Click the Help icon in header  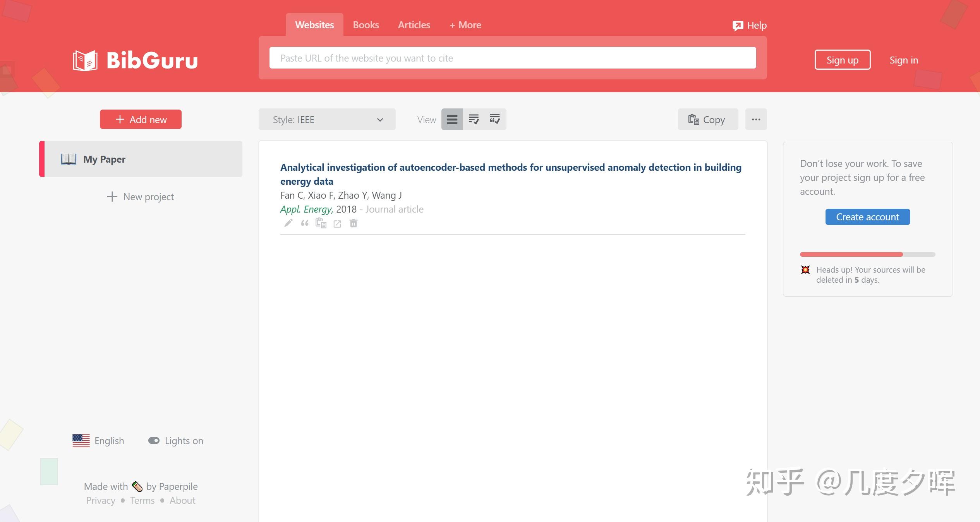(738, 26)
